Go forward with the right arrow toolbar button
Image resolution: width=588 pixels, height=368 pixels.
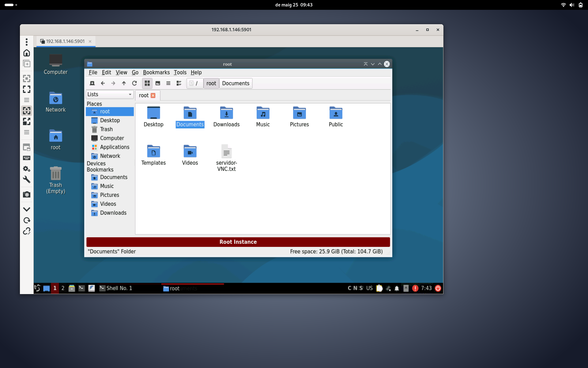113,83
